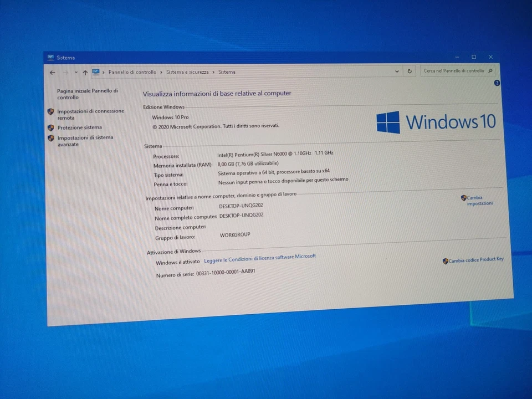Open Pannello di controllo from the breadcrumb
The height and width of the screenshot is (399, 532).
tap(132, 71)
